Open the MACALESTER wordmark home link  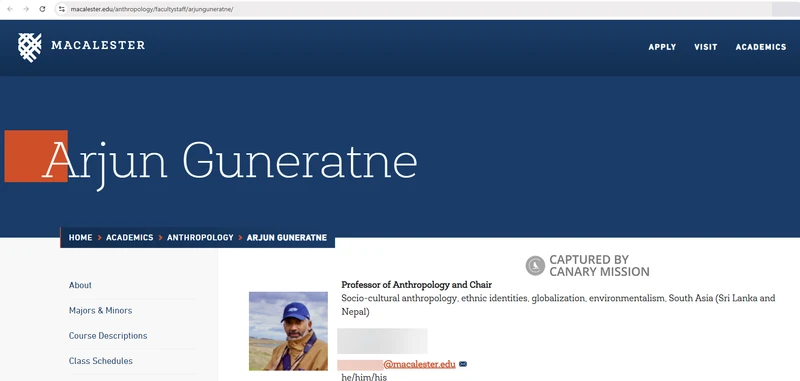tap(98, 45)
